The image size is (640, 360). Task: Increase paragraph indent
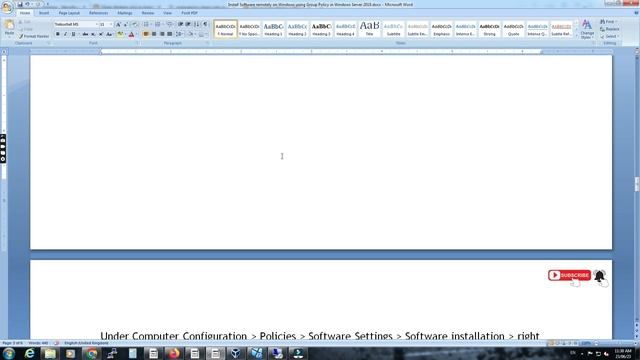(x=188, y=24)
